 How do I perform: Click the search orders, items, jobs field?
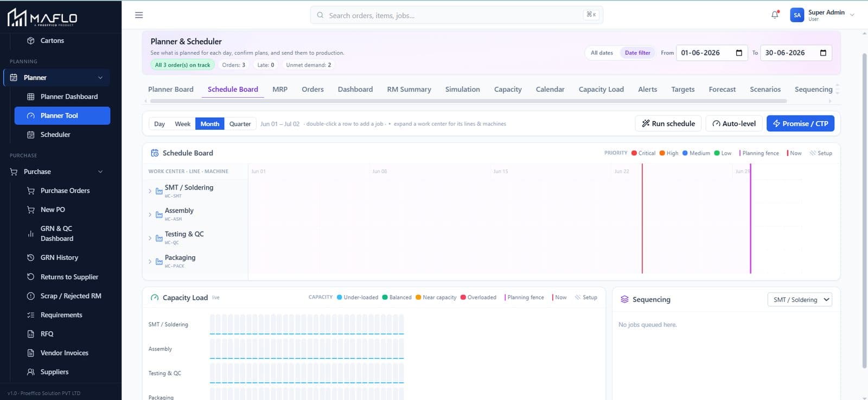(x=457, y=15)
